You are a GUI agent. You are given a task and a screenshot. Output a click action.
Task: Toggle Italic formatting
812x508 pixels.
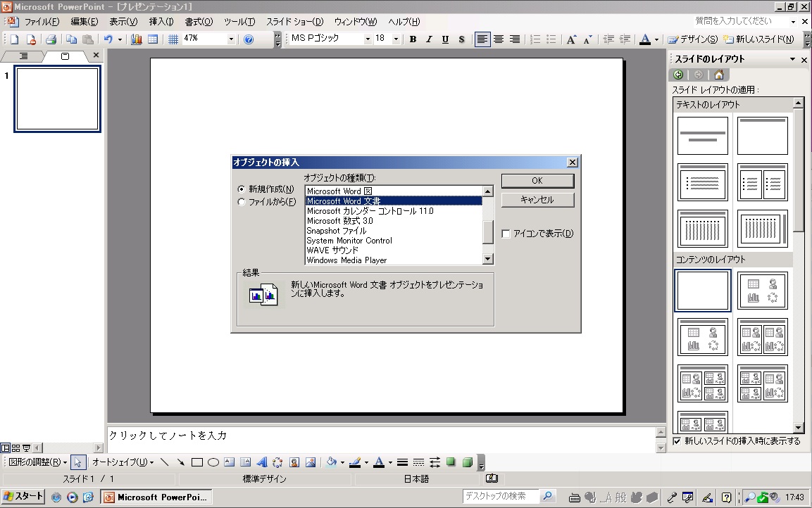[x=429, y=39]
